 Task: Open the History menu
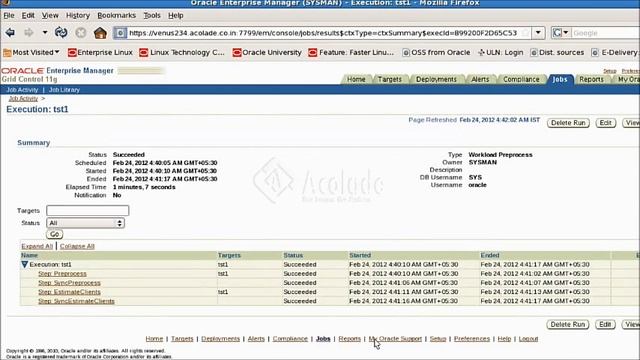coord(78,16)
